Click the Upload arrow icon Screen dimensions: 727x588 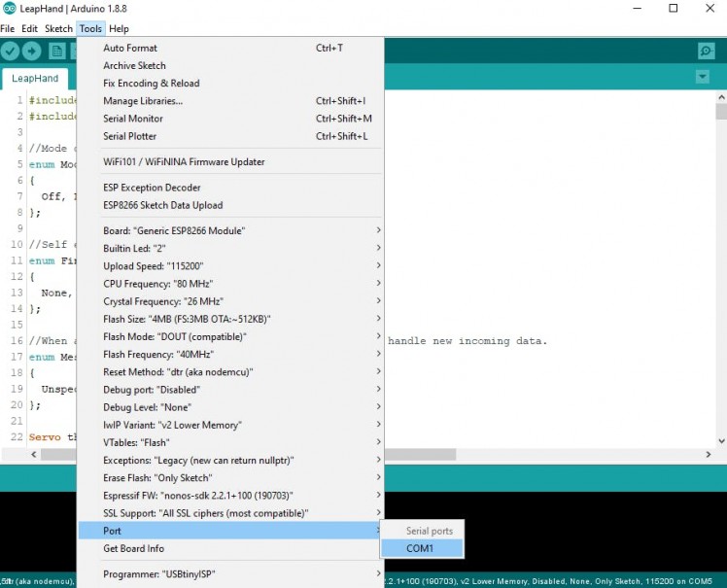pyautogui.click(x=31, y=51)
